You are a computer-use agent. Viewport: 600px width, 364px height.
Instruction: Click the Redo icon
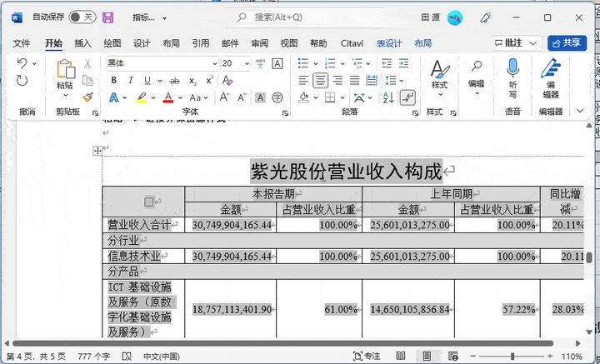22,81
